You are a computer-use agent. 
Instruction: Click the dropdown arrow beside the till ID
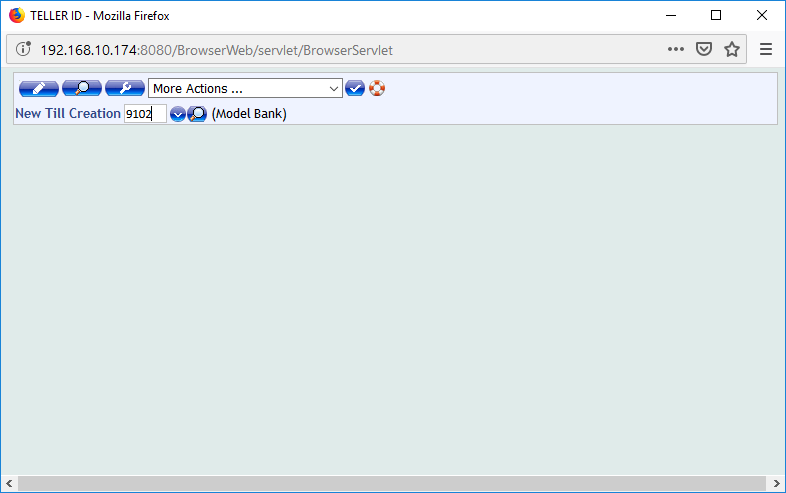(177, 114)
